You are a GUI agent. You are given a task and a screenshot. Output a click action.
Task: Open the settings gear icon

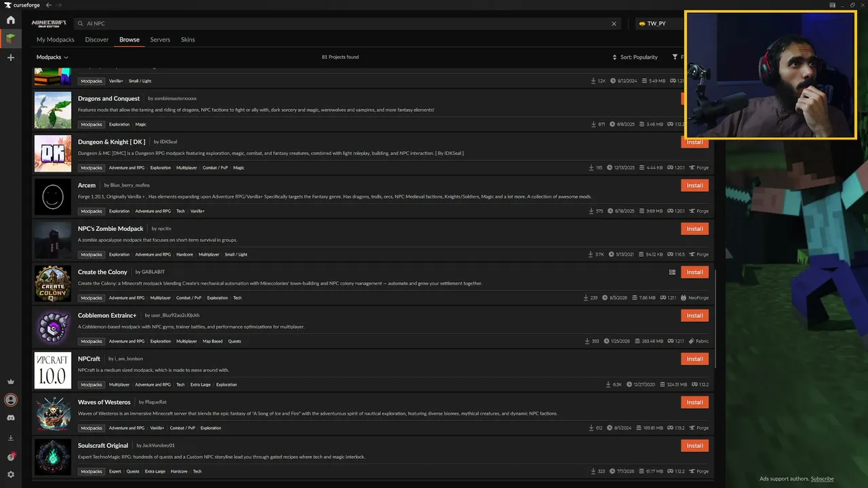[x=11, y=474]
